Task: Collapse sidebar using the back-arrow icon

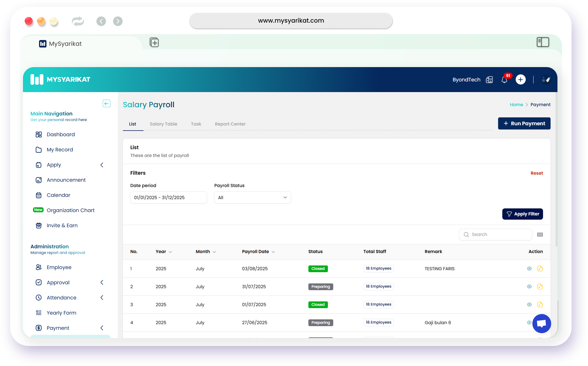Action: (x=106, y=104)
